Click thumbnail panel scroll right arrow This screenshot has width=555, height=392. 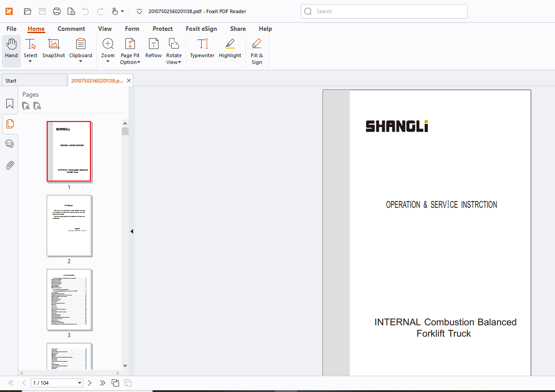tap(118, 373)
